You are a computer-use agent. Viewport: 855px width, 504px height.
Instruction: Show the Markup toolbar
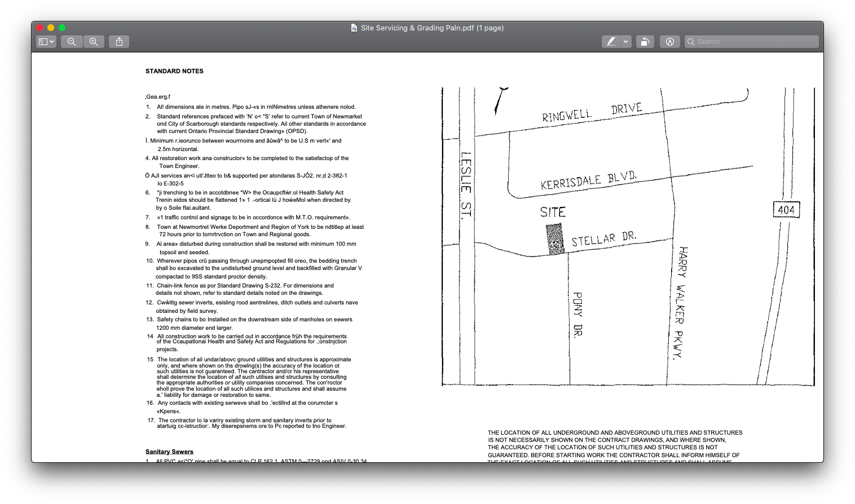click(x=670, y=41)
